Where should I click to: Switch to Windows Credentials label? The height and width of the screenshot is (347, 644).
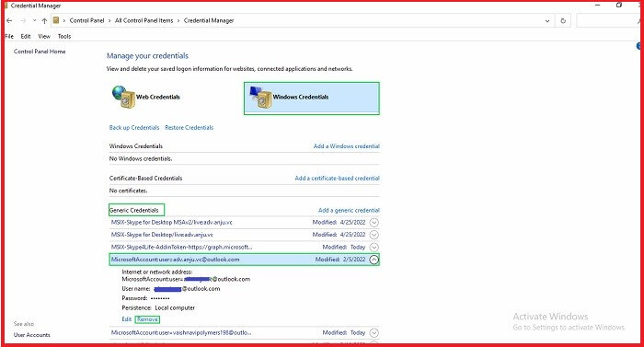coord(301,97)
